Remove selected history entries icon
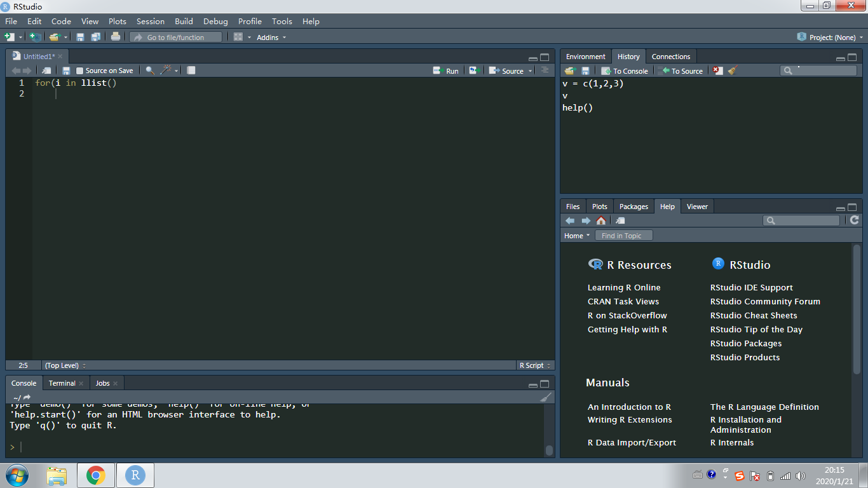 click(x=718, y=71)
